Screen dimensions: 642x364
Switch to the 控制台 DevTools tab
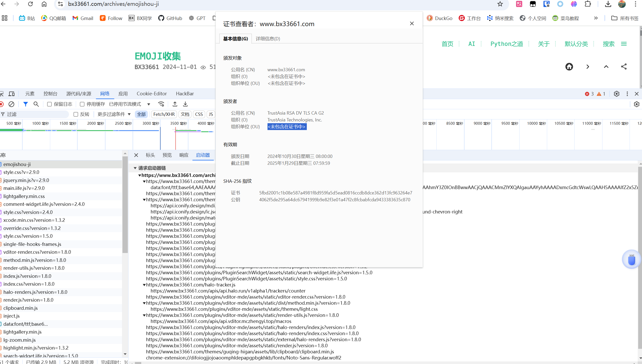(x=50, y=94)
